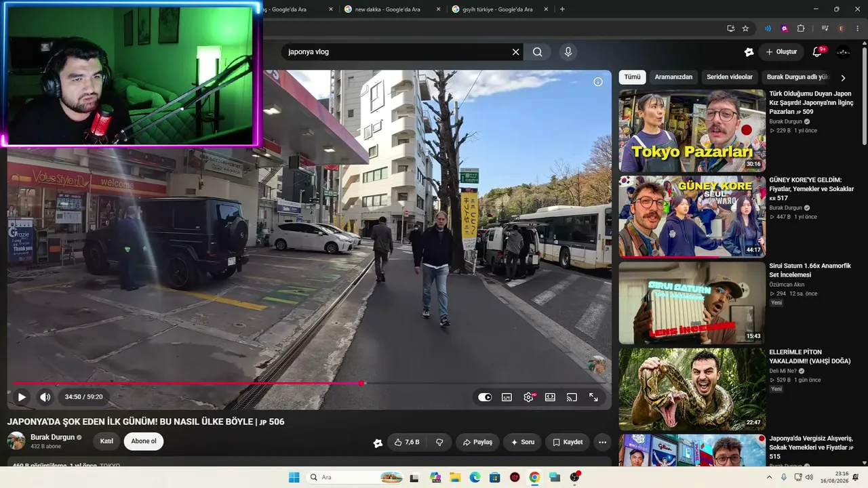Viewport: 868px width, 488px height.
Task: Open the video info card icon
Action: pyautogui.click(x=598, y=82)
